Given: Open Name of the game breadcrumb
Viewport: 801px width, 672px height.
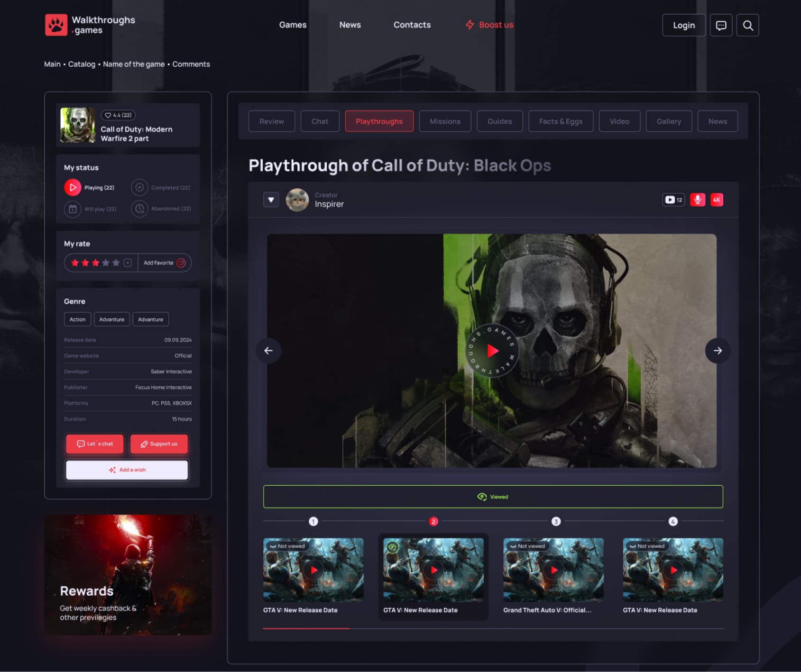Looking at the screenshot, I should tap(134, 64).
